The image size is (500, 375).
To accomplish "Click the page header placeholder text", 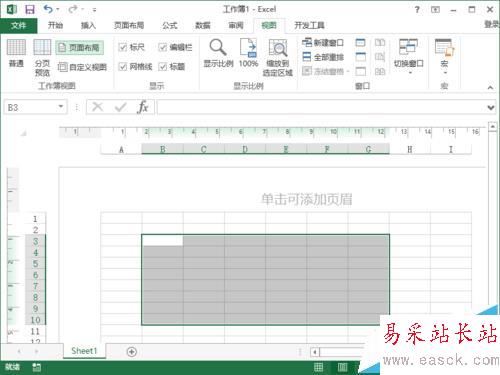I will (x=307, y=199).
